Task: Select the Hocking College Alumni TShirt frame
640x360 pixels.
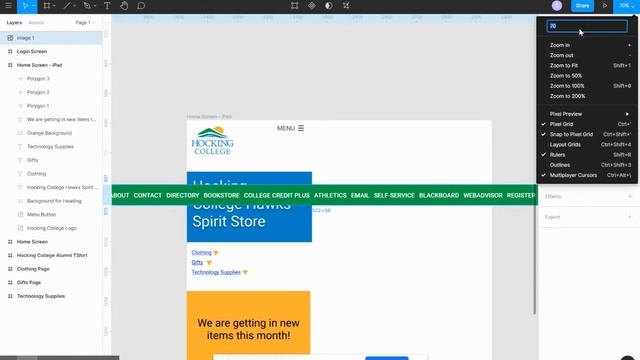Action: coord(51,255)
